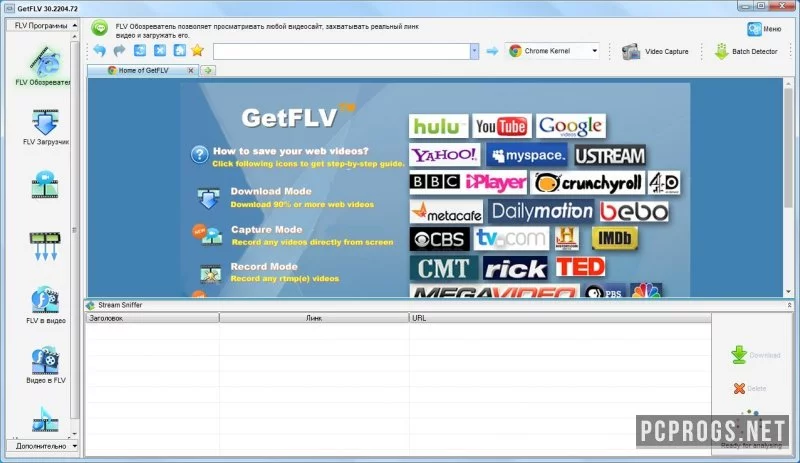Click the USTREAM logo
Image resolution: width=800 pixels, height=463 pixels.
pos(610,156)
